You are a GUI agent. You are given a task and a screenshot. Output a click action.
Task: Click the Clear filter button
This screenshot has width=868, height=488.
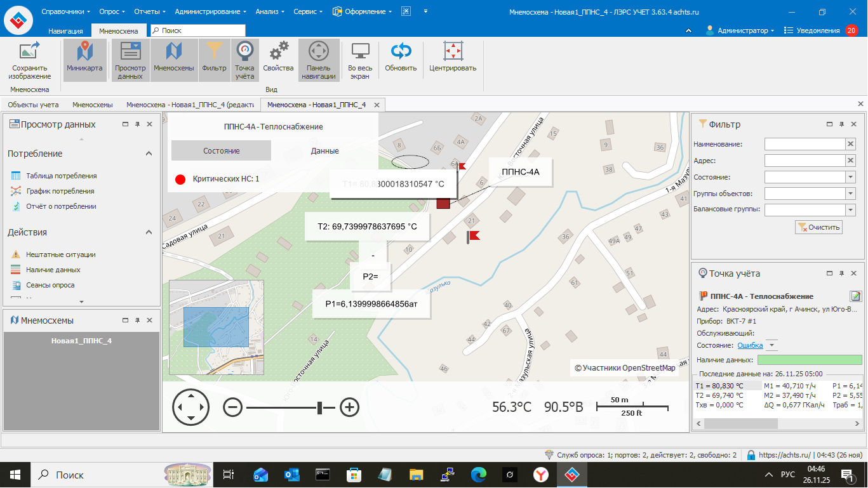click(x=818, y=227)
